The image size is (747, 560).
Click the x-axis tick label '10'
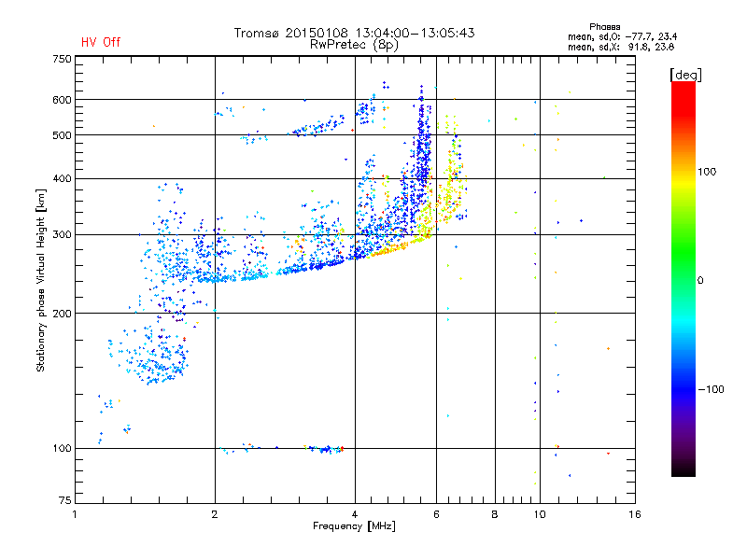540,514
